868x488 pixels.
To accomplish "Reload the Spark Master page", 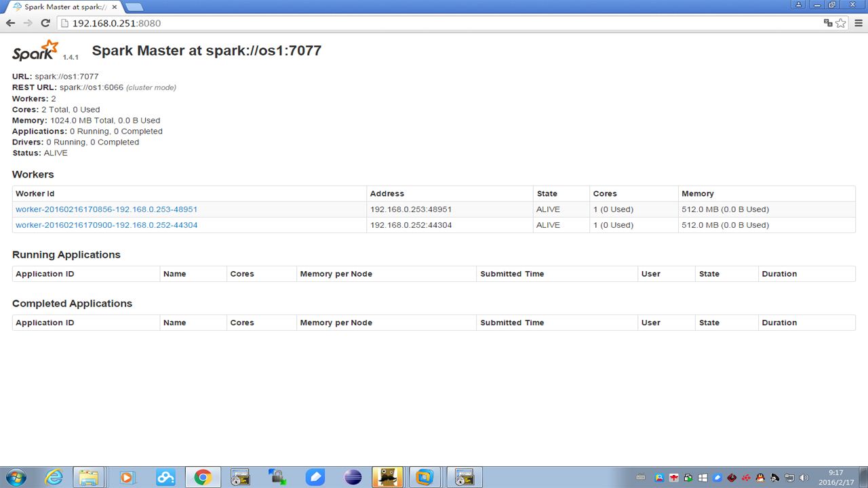I will 45,23.
